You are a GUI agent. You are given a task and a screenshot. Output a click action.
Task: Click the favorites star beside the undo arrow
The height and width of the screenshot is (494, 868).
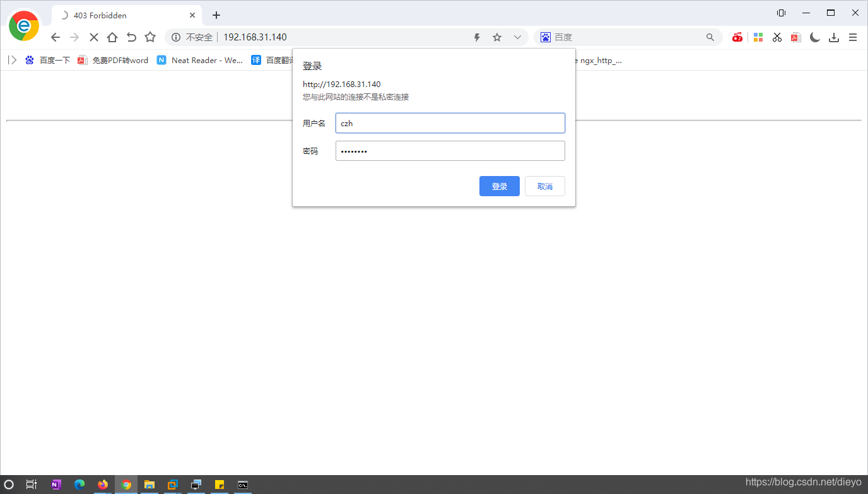point(150,37)
